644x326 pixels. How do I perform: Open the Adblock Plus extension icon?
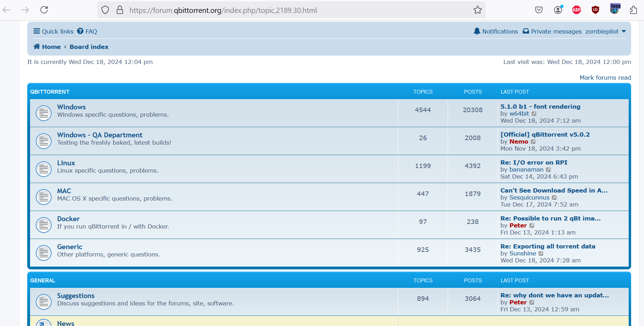[x=577, y=10]
